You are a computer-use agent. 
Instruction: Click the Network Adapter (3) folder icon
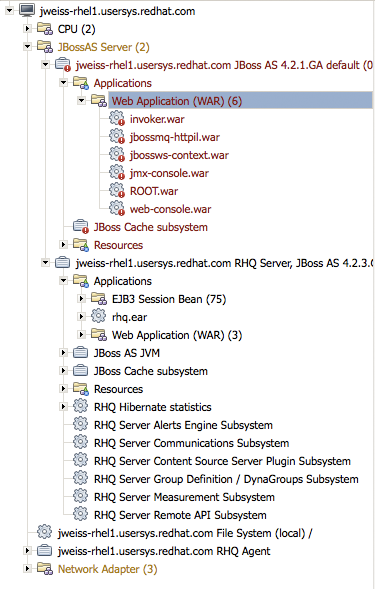coord(45,569)
